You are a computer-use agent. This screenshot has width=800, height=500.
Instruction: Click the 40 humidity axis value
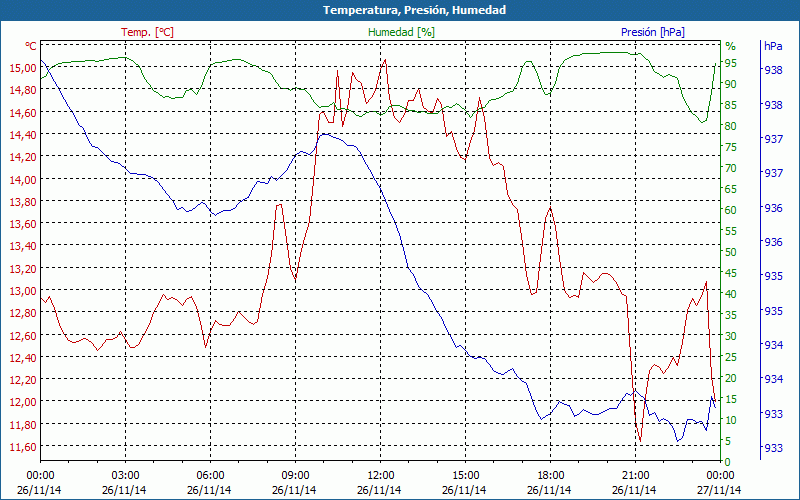pyautogui.click(x=731, y=294)
